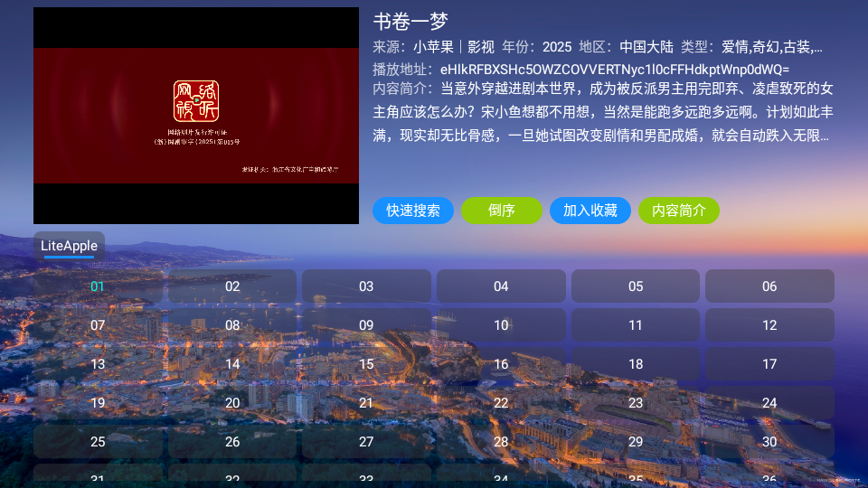Select the LiteApple source tab

pyautogui.click(x=70, y=246)
